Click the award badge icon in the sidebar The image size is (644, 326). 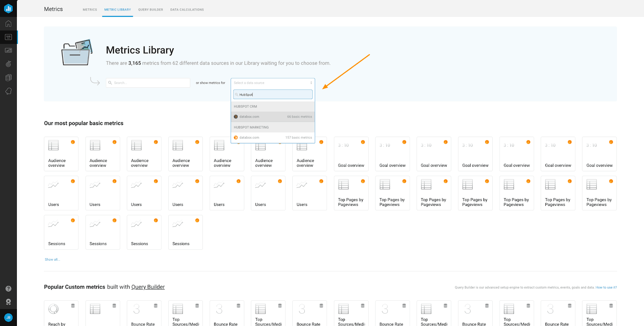click(8, 302)
